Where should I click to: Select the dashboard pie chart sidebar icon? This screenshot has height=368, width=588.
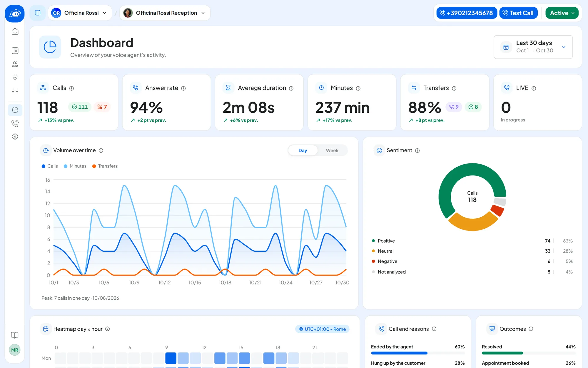[15, 110]
